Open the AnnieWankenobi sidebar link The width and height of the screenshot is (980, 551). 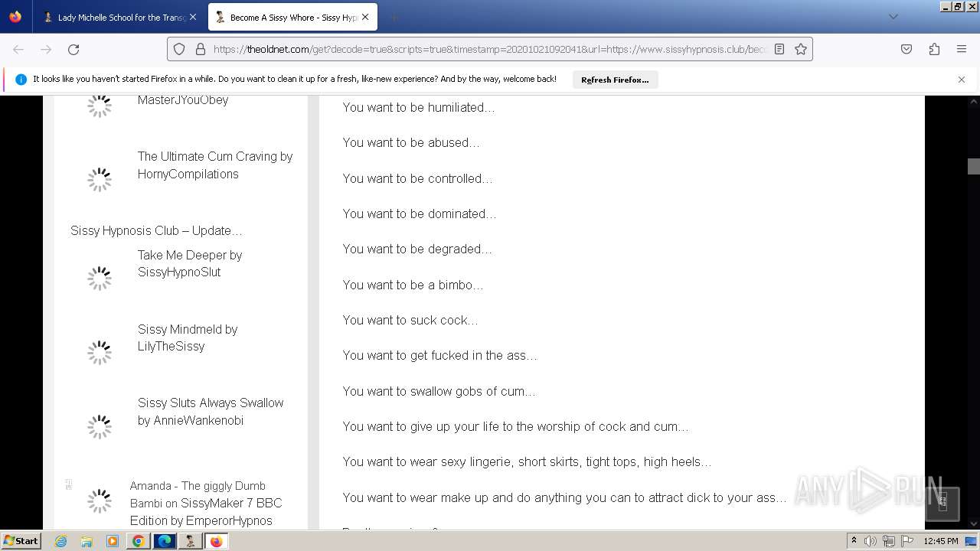(x=211, y=412)
